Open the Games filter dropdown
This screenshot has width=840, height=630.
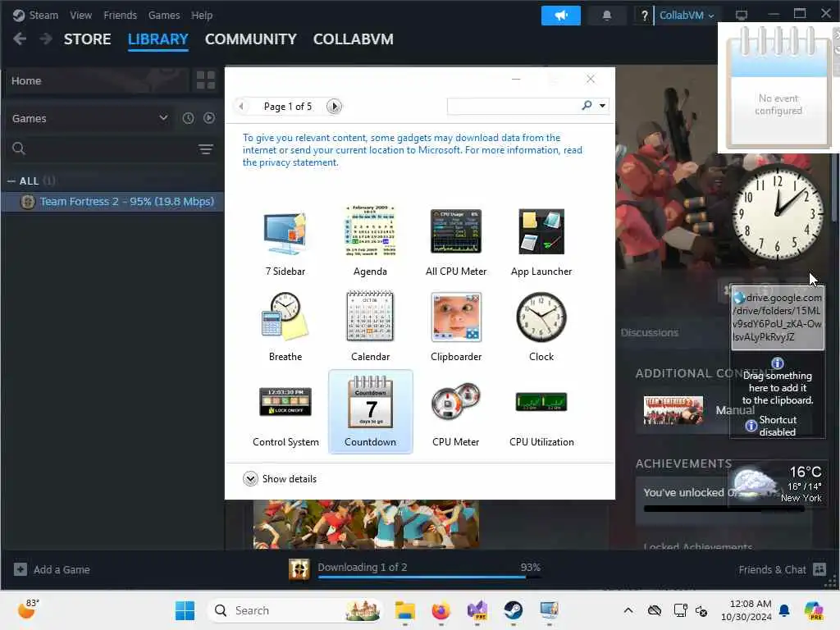coord(90,118)
